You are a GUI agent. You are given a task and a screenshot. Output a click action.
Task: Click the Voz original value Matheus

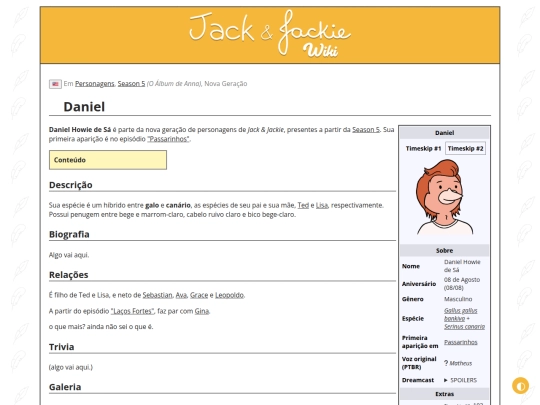(461, 363)
